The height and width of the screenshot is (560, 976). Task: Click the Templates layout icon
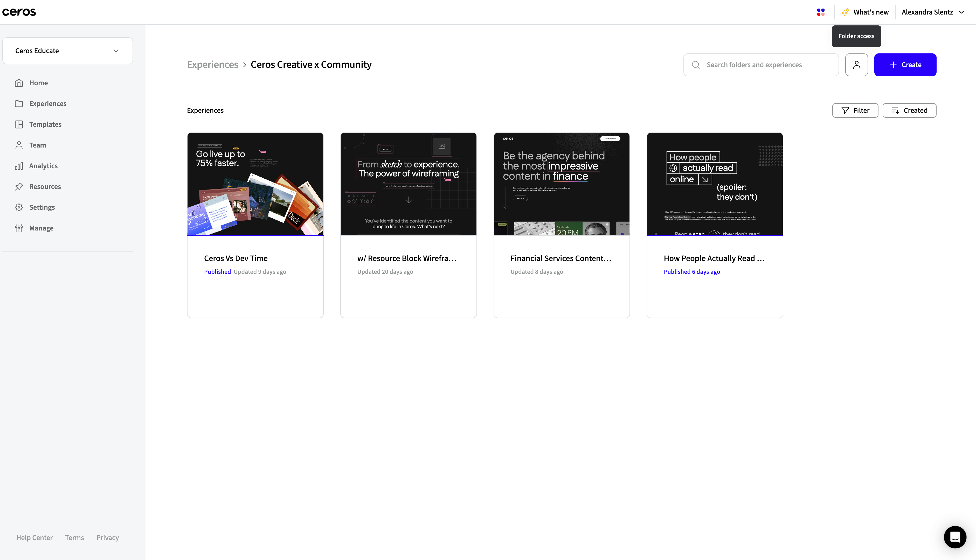[x=19, y=125]
